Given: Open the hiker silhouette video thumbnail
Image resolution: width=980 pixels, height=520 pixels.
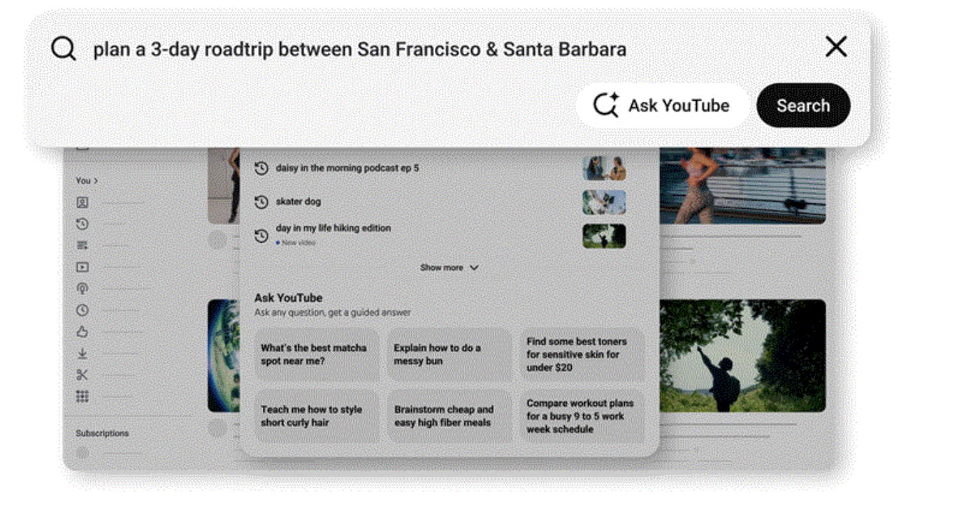Looking at the screenshot, I should coord(742,356).
